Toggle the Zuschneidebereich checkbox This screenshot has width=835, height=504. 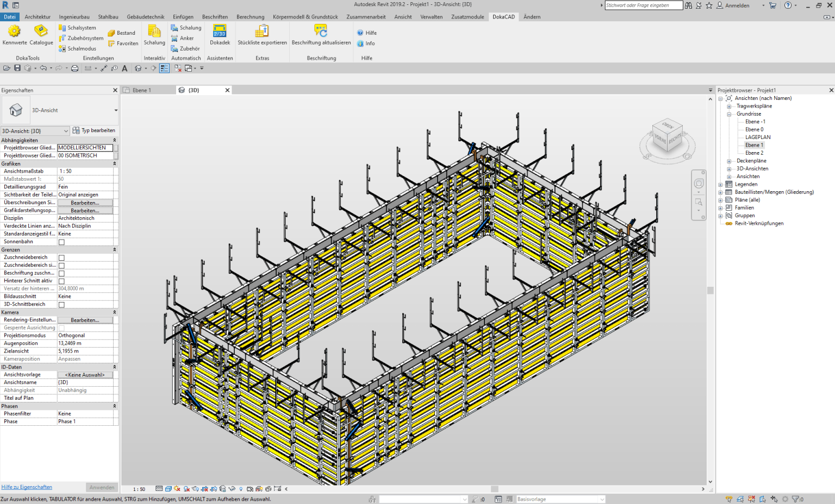tap(61, 258)
